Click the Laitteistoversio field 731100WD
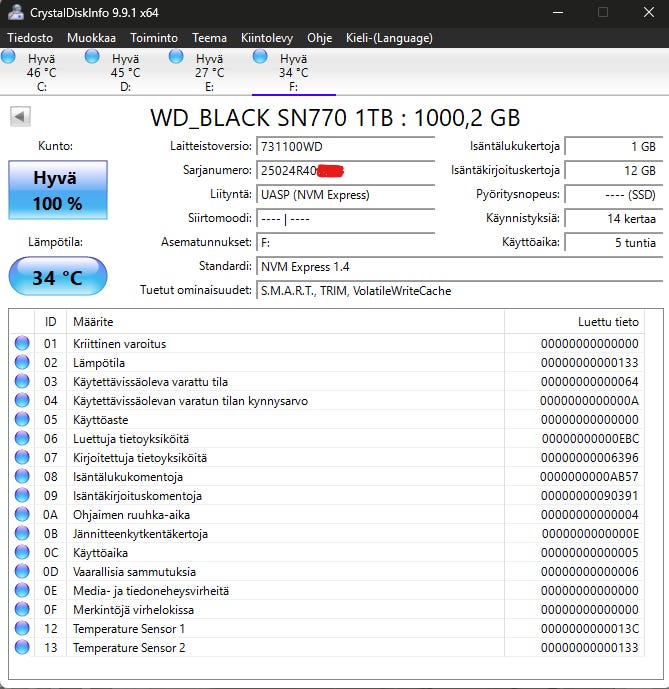 tap(345, 146)
